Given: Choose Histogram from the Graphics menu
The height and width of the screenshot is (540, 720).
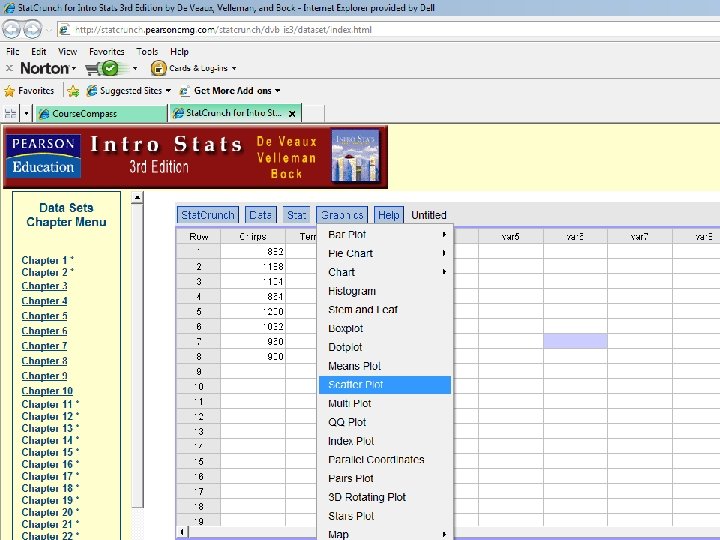Looking at the screenshot, I should point(385,291).
